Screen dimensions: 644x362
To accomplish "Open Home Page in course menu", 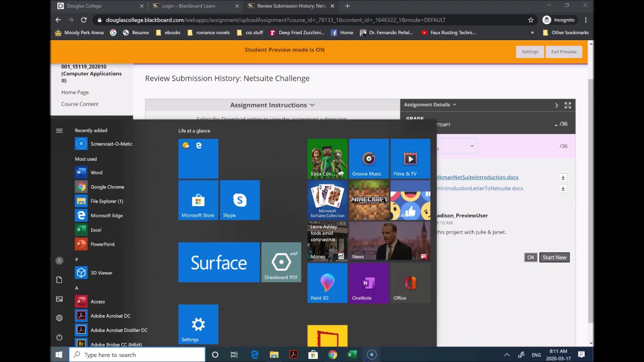I will point(75,93).
